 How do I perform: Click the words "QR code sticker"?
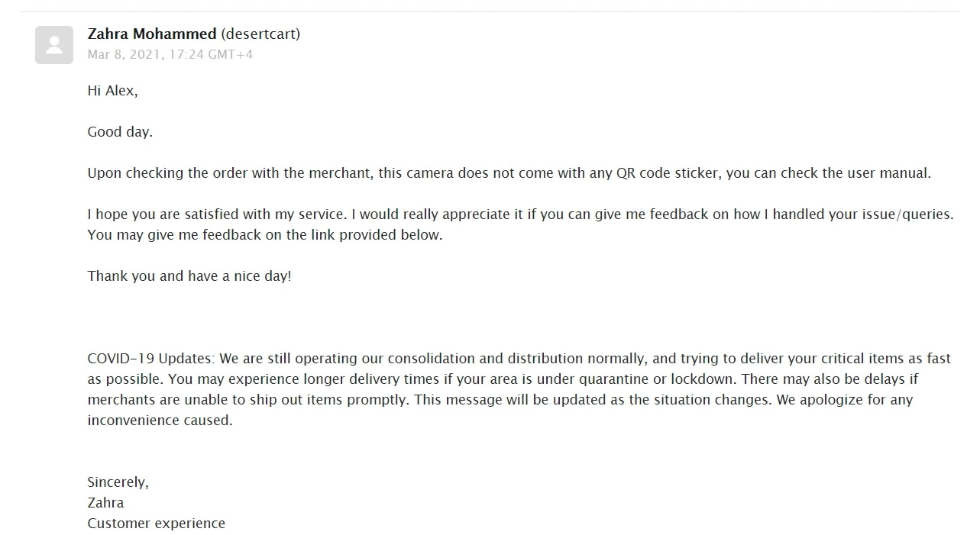668,173
